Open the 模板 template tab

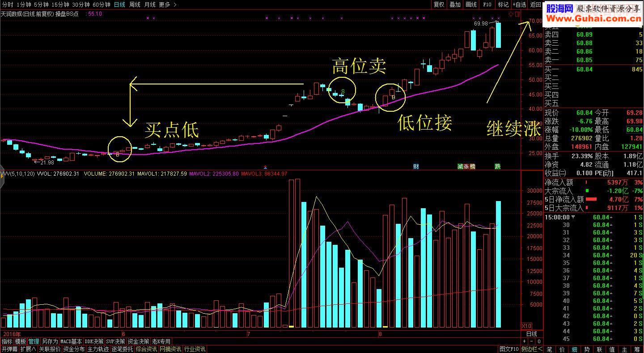pos(21,341)
